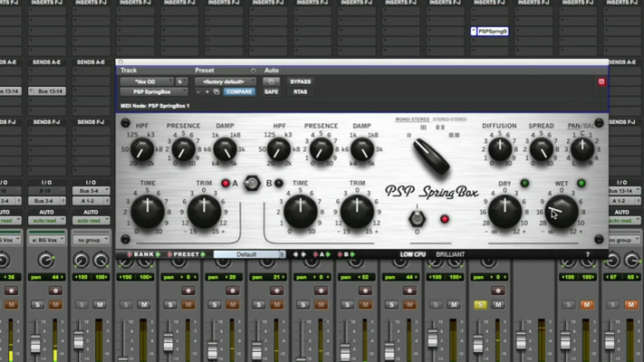Toggle the green WET enable LED
This screenshot has width=644, height=362.
pos(582,183)
